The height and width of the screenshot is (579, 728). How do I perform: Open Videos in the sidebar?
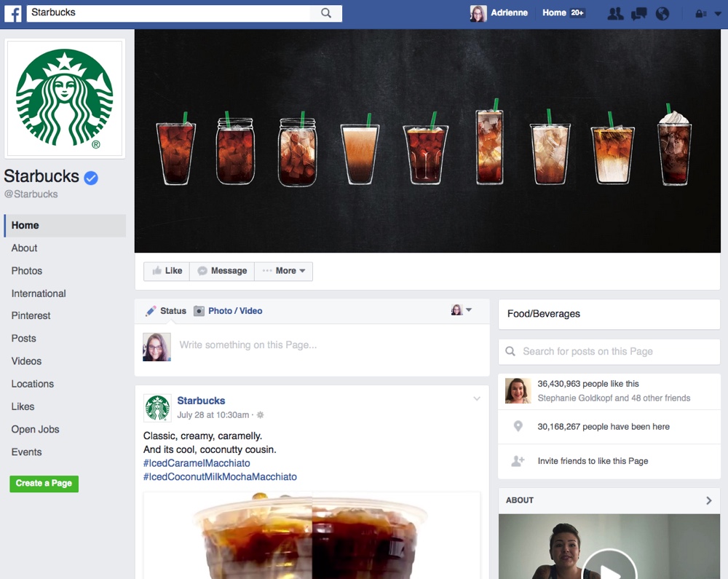(26, 361)
